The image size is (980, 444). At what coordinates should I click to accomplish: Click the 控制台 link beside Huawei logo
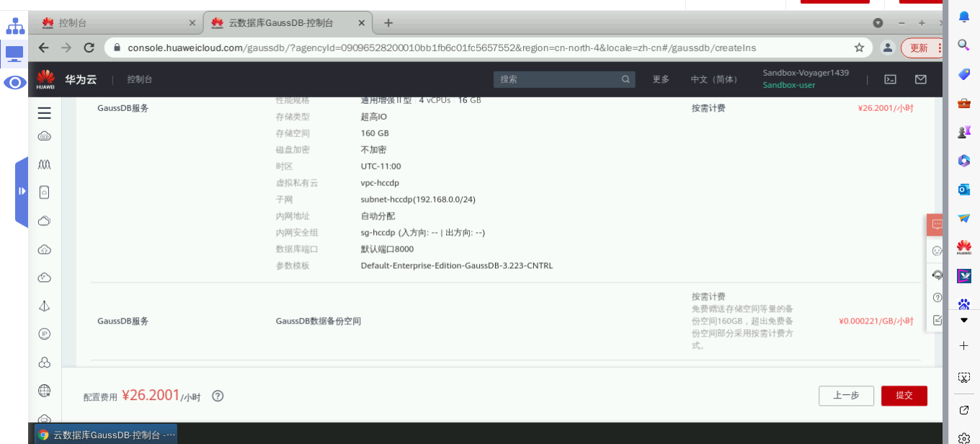(x=140, y=79)
